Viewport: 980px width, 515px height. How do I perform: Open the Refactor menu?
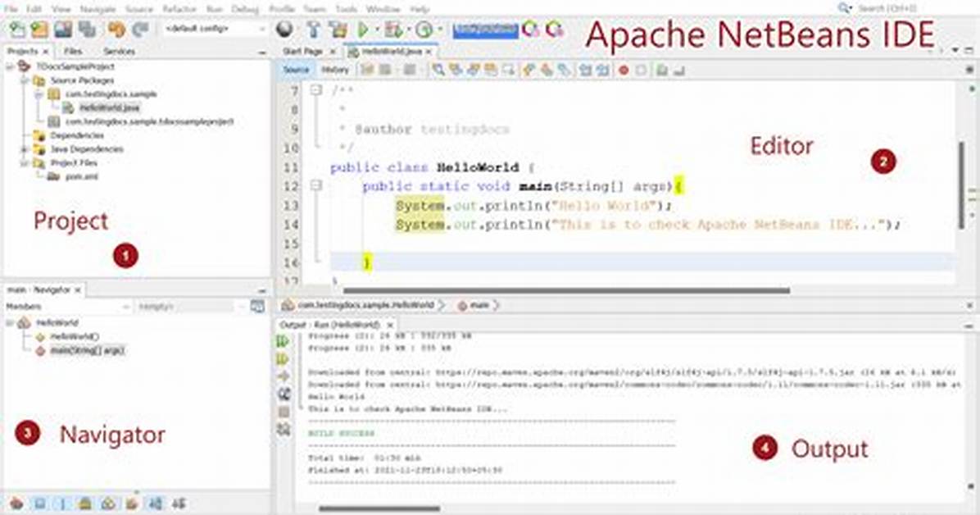tap(179, 9)
